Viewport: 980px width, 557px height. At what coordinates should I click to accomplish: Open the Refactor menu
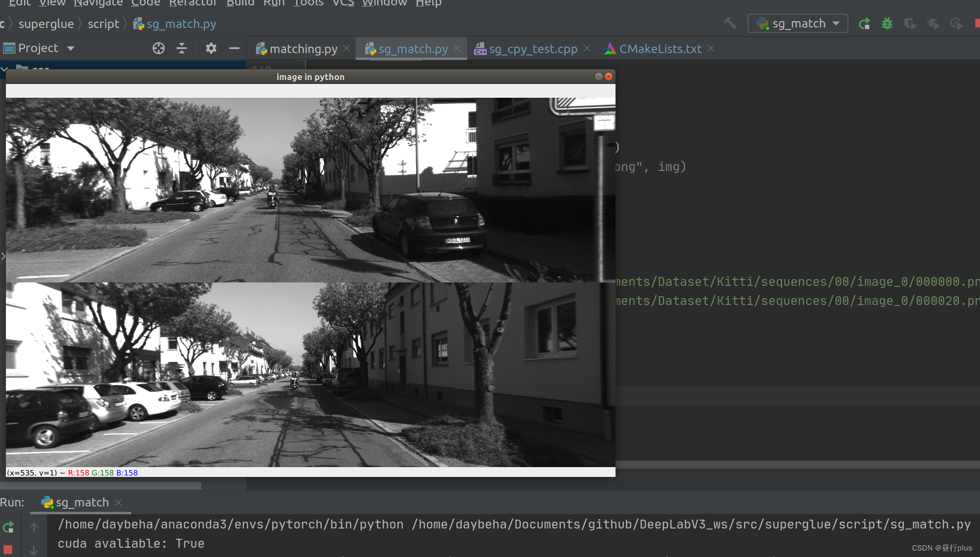[x=193, y=3]
